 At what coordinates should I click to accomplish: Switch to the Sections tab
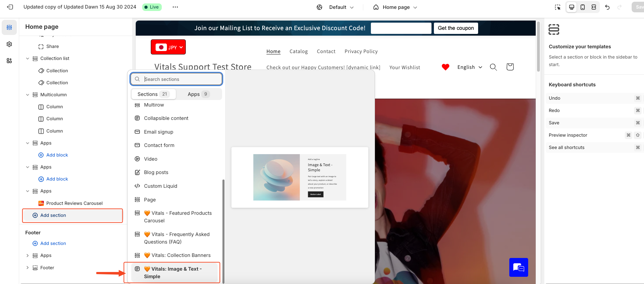154,94
